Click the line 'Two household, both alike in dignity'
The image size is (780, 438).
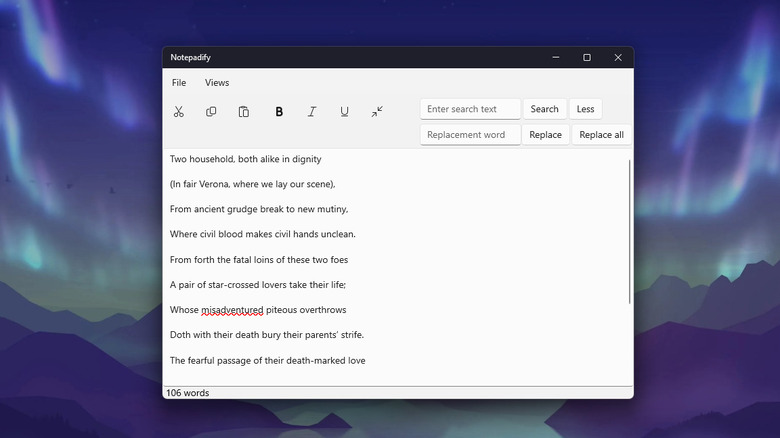pyautogui.click(x=246, y=159)
